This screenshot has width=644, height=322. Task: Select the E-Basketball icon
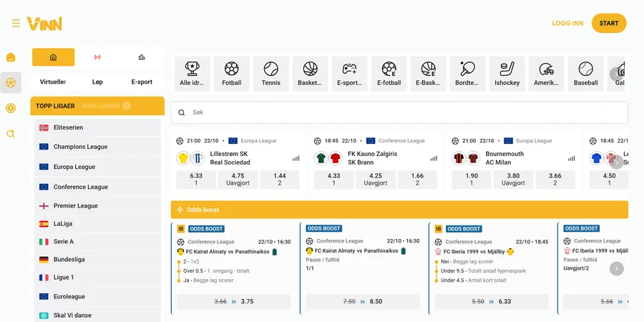(429, 74)
